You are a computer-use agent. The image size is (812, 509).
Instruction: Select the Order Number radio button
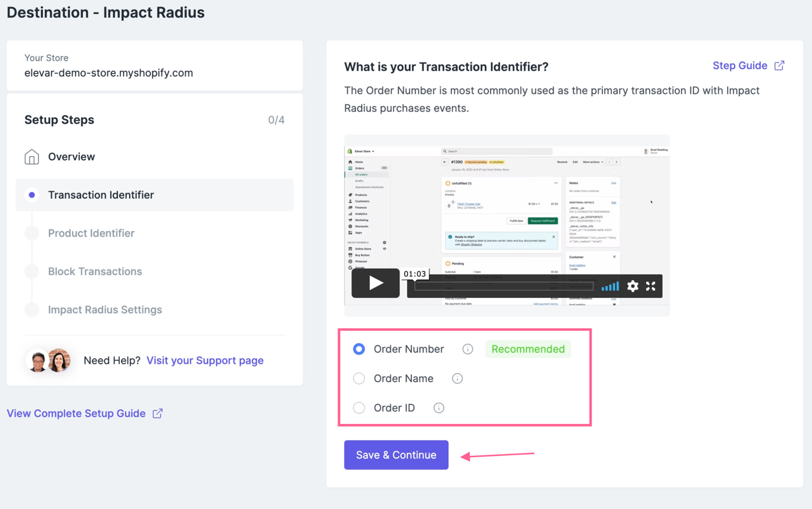coord(359,349)
